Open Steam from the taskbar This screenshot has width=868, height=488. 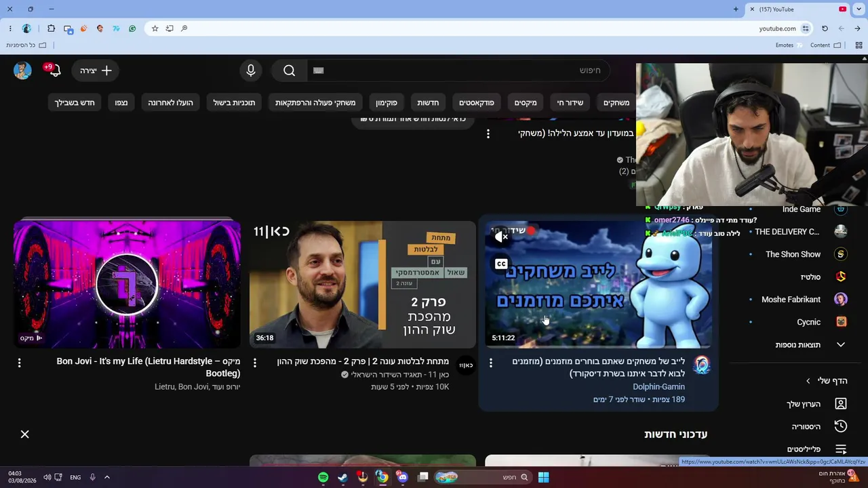pos(343,477)
